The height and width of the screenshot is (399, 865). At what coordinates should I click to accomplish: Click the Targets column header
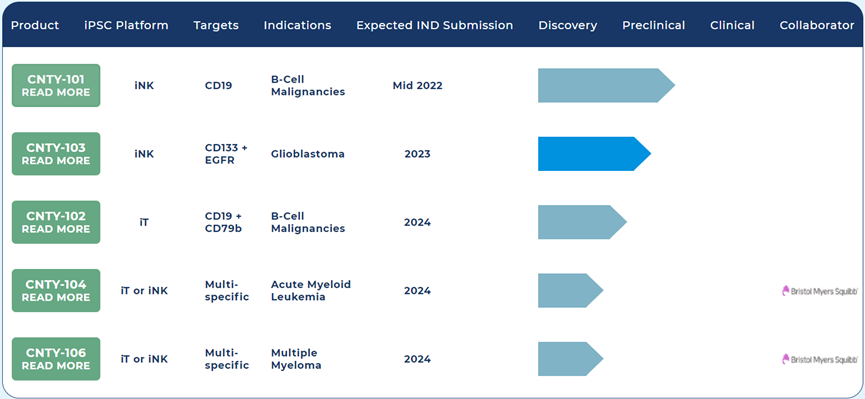click(216, 25)
